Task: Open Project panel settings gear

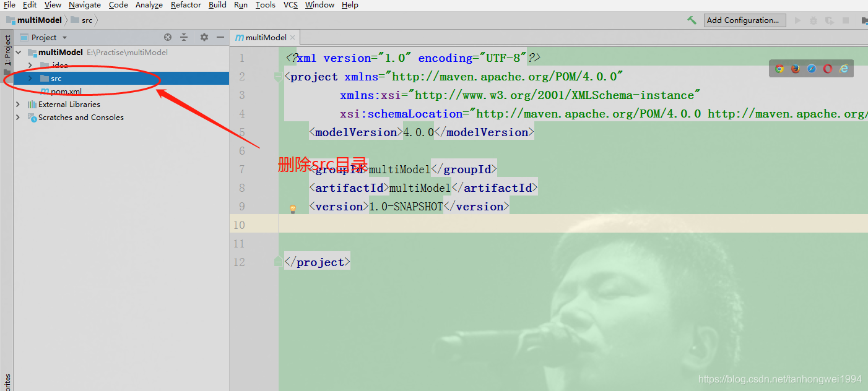Action: coord(204,37)
